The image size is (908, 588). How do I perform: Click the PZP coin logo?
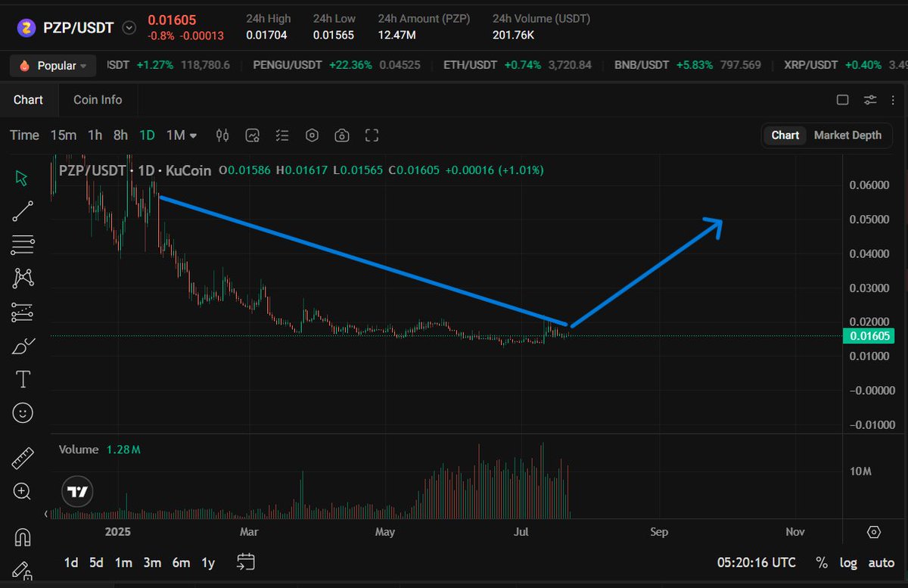(x=27, y=28)
